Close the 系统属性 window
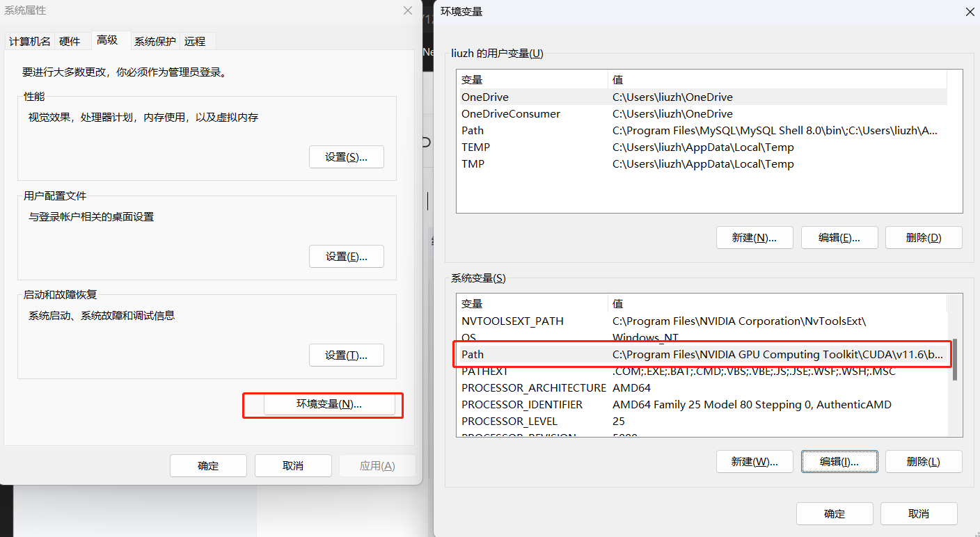This screenshot has width=980, height=537. pos(408,10)
